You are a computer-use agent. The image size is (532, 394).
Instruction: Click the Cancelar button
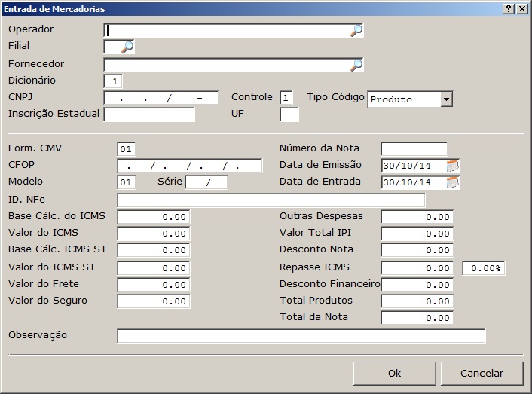coord(482,373)
